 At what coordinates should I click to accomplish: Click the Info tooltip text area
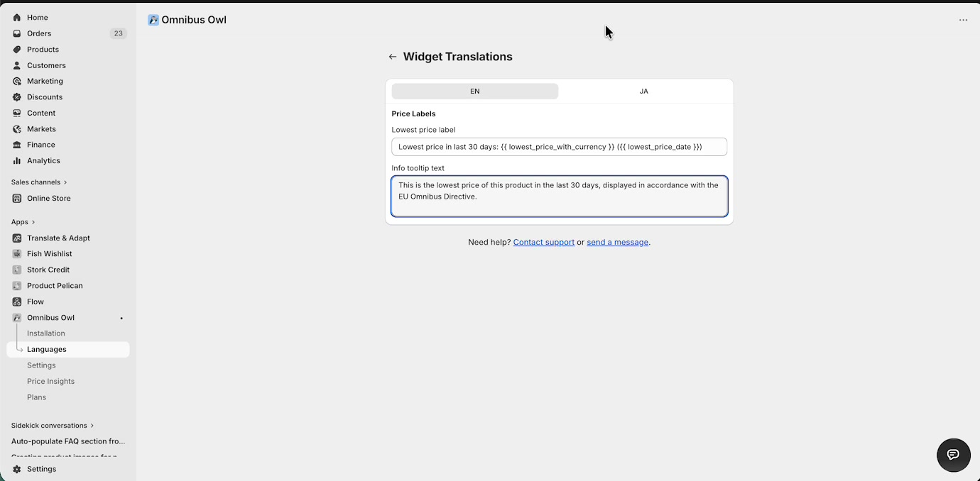coord(559,197)
